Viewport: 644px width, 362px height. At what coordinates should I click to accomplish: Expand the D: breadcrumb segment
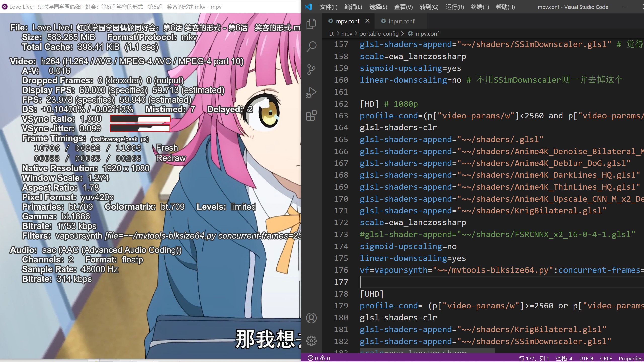(332, 34)
